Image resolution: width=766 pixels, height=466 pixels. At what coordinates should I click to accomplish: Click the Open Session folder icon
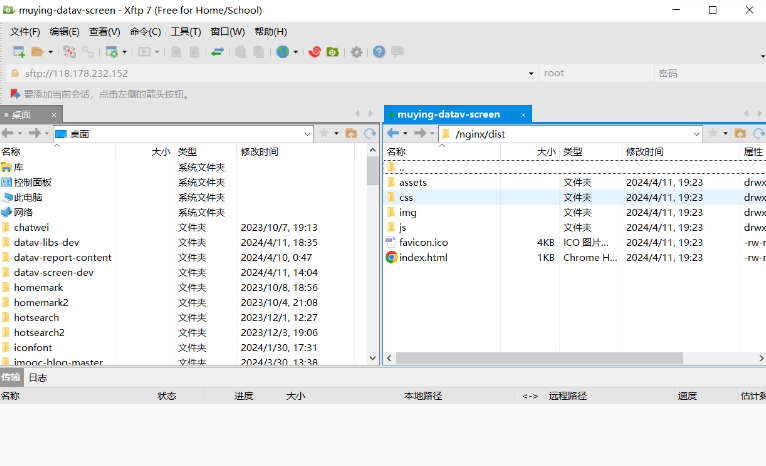(37, 51)
